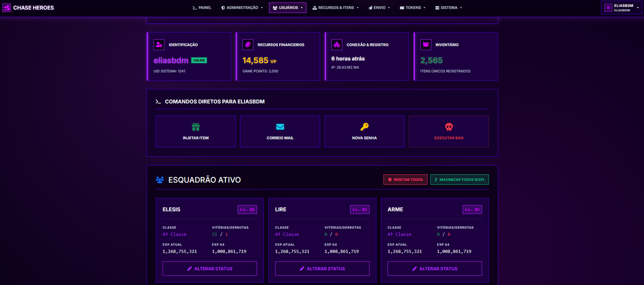
Task: Expand the Envio dropdown menu
Action: point(379,8)
